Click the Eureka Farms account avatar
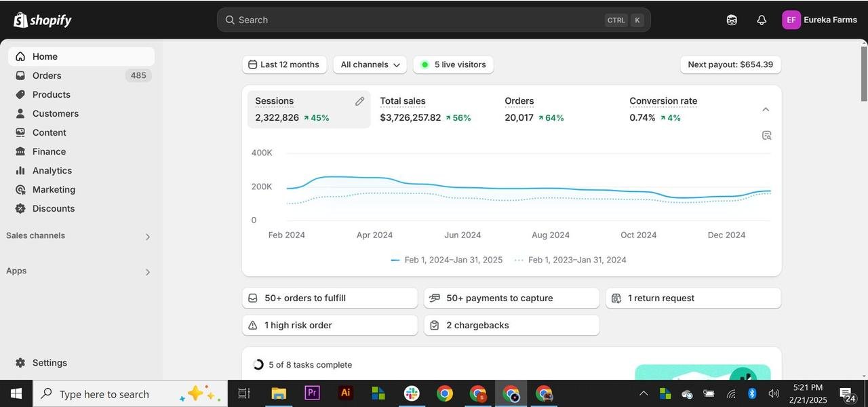Image resolution: width=868 pixels, height=407 pixels. pos(791,19)
